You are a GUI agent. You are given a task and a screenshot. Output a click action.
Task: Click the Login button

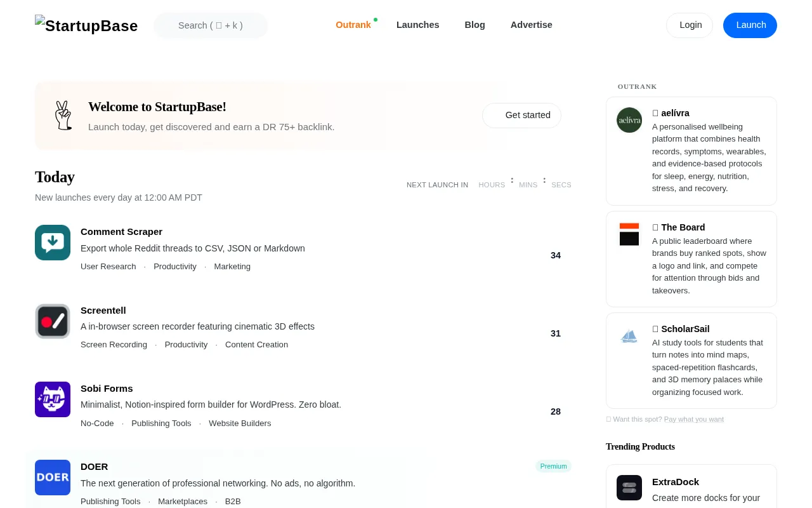[x=690, y=25]
